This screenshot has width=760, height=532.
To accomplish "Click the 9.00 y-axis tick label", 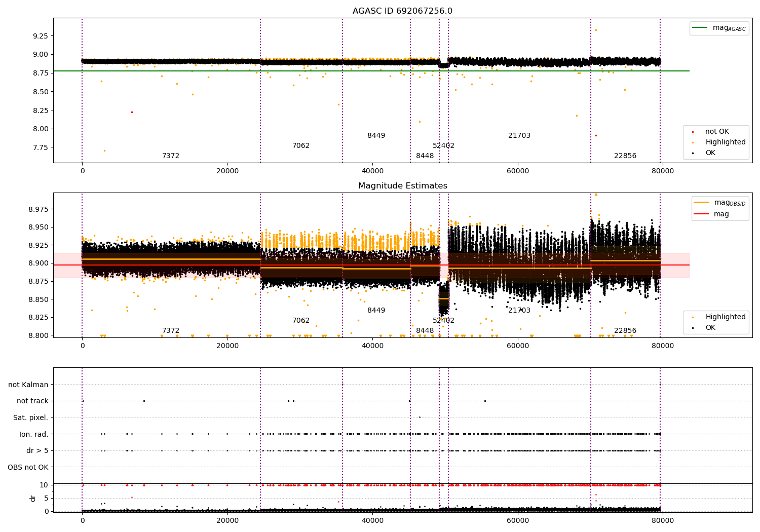I will pos(41,55).
